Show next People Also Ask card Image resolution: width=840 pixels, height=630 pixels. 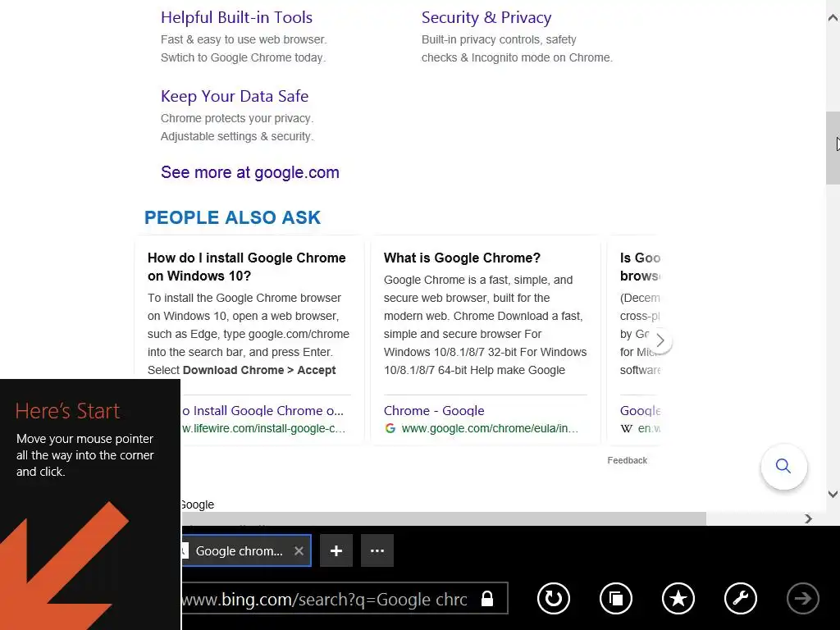point(660,340)
